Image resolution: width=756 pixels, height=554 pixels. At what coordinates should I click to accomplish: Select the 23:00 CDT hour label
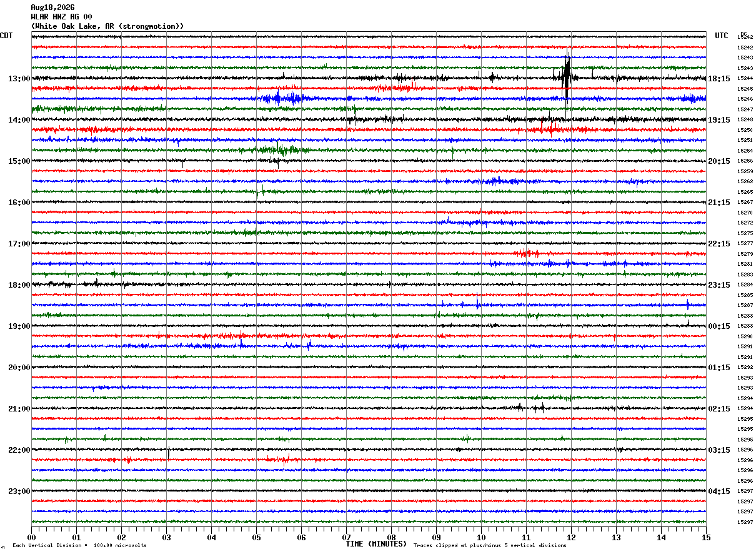19,491
